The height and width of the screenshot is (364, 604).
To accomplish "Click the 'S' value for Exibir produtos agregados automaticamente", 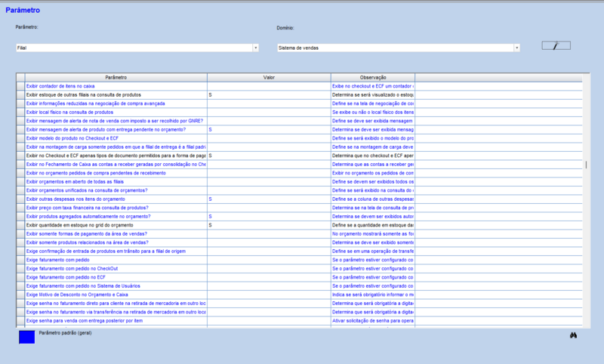I will click(x=211, y=217).
